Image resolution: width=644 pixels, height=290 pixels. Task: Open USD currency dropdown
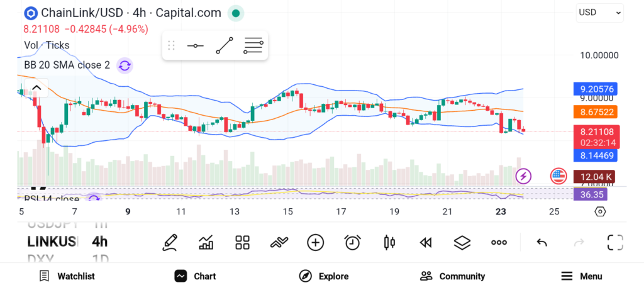[x=599, y=12]
